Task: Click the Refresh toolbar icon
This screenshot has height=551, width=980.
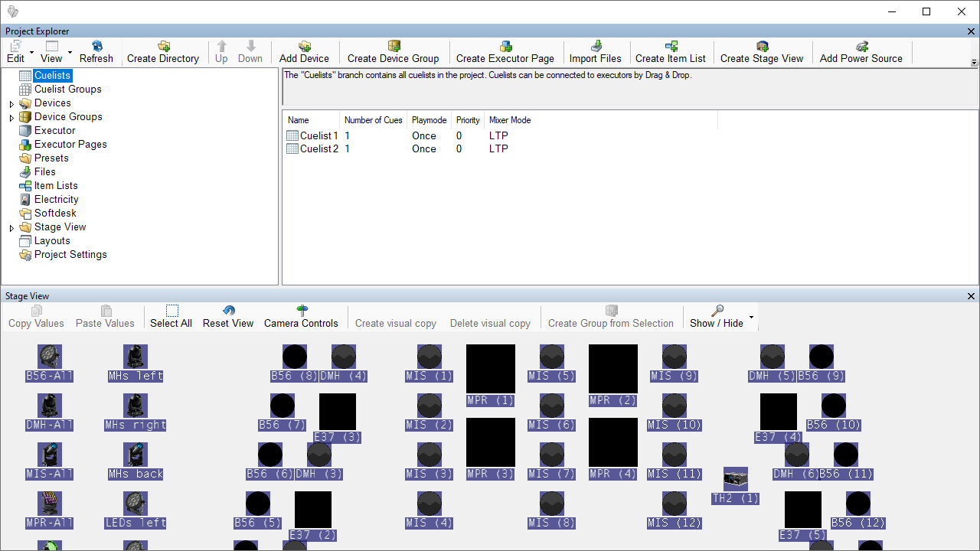Action: pos(96,47)
